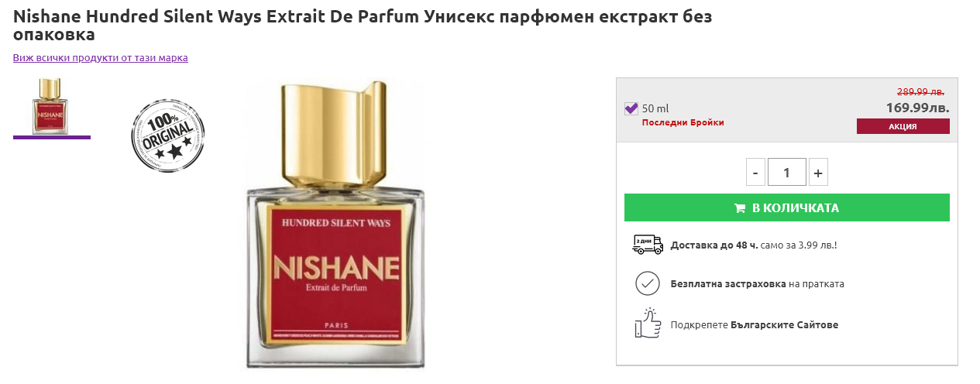Click the free insurance checkmark circle icon
Screen dimensions: 980x384
click(x=648, y=283)
